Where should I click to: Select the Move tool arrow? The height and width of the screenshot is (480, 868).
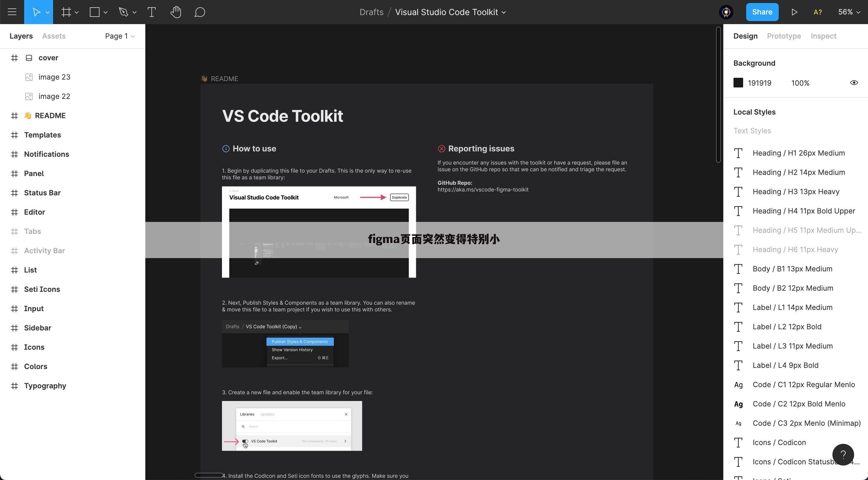[36, 12]
